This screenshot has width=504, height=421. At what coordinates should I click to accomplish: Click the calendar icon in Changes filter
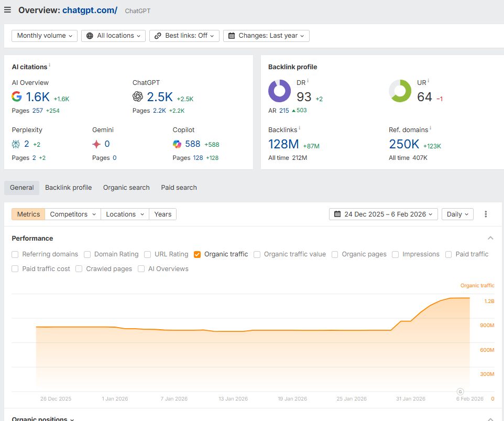tap(232, 36)
